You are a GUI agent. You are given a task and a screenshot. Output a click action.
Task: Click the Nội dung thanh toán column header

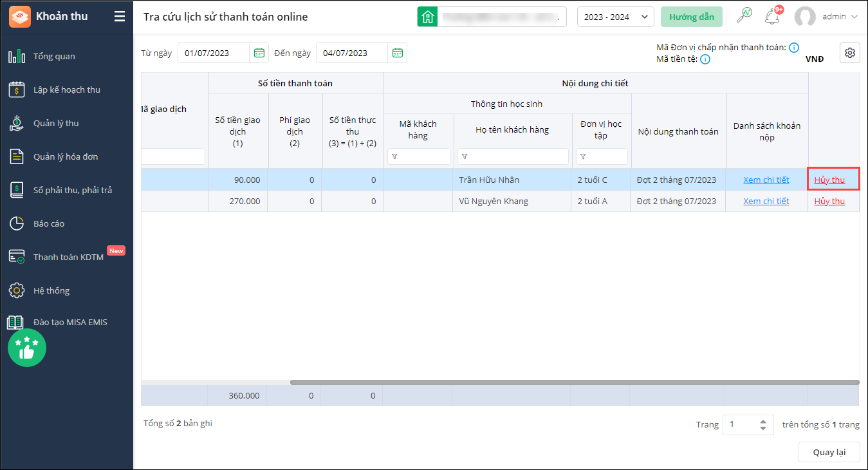click(x=678, y=131)
